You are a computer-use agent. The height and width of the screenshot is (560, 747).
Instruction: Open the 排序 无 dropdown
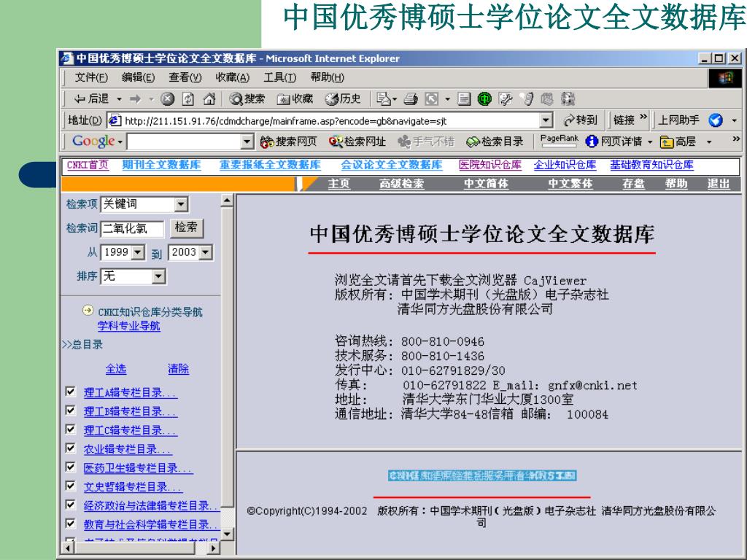(x=158, y=276)
